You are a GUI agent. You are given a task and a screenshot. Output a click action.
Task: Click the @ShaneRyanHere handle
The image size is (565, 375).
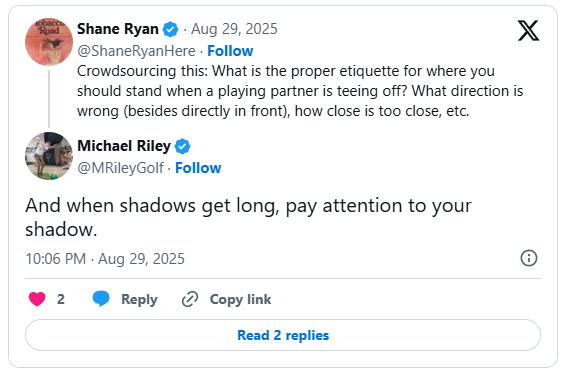pos(136,51)
